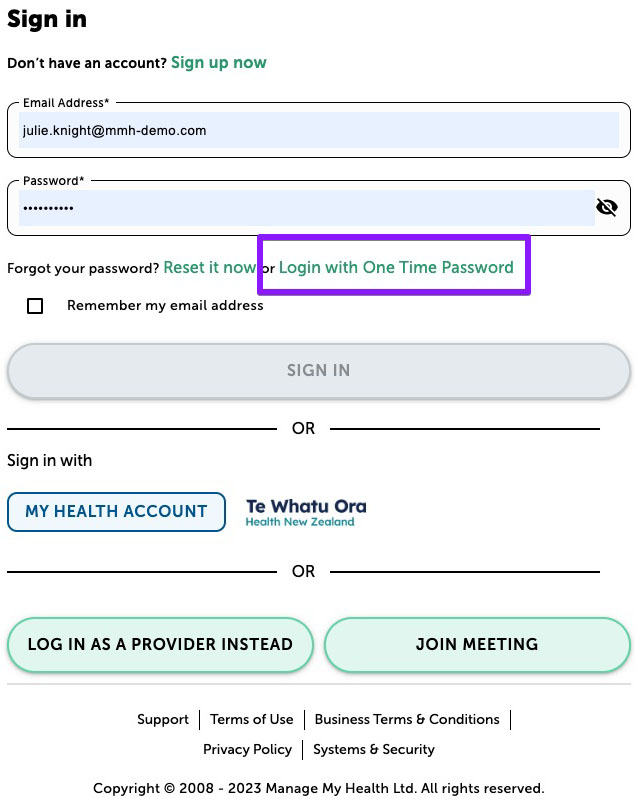Click the Email Address* field label

click(x=66, y=103)
